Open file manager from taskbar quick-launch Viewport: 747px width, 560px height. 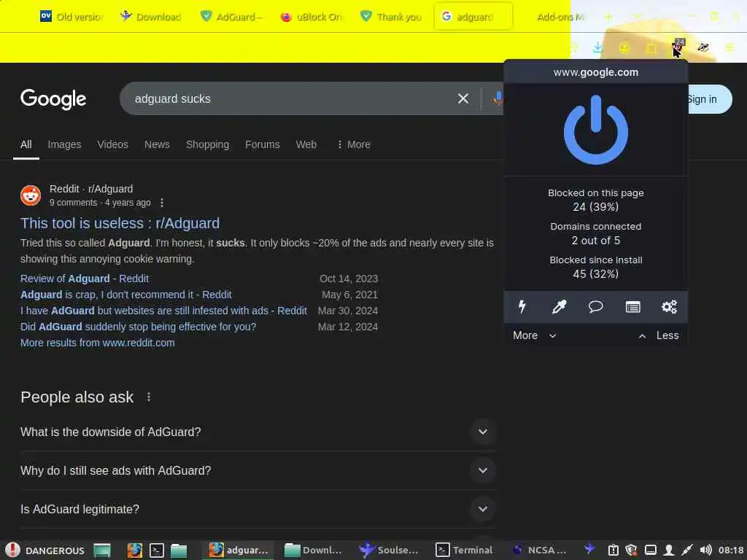pos(179,551)
